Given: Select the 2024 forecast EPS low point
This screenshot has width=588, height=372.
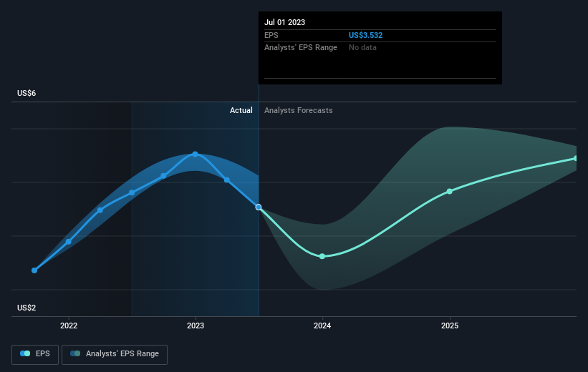Looking at the screenshot, I should (x=322, y=256).
